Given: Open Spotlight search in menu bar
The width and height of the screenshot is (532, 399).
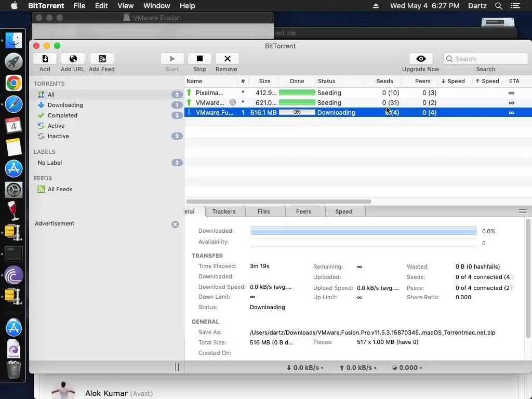Looking at the screenshot, I should 498,6.
